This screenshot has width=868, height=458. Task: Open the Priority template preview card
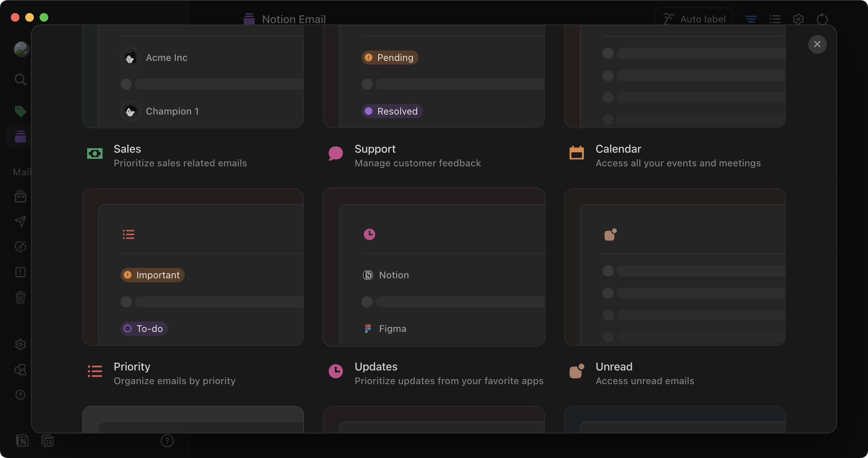tap(193, 267)
